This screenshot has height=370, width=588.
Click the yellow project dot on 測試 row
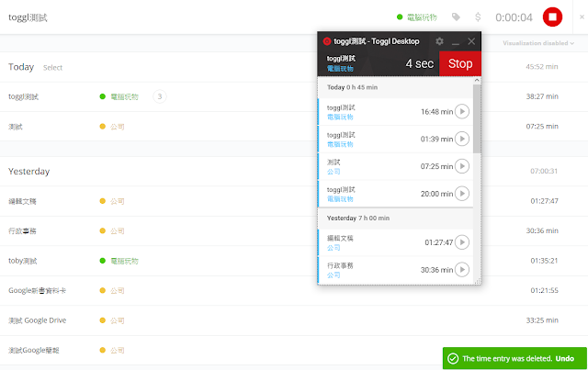(x=102, y=127)
